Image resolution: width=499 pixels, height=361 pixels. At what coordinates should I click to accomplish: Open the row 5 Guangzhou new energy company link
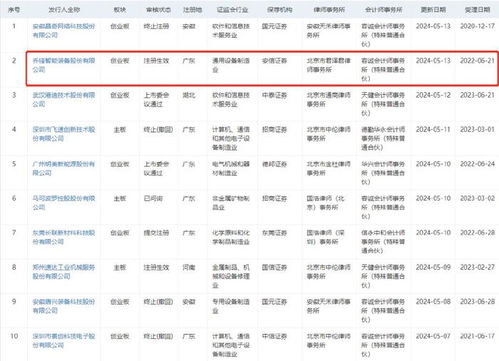coord(64,168)
